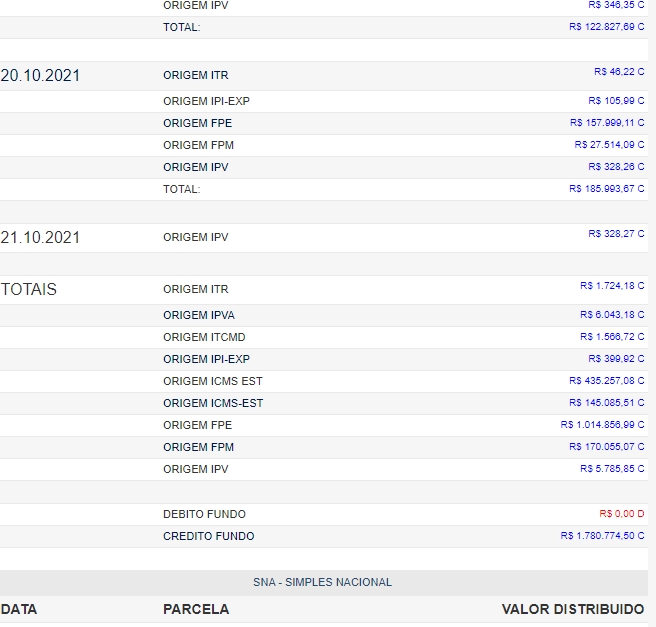This screenshot has height=627, width=656.
Task: Click the DATA column header
Action: pos(19,609)
